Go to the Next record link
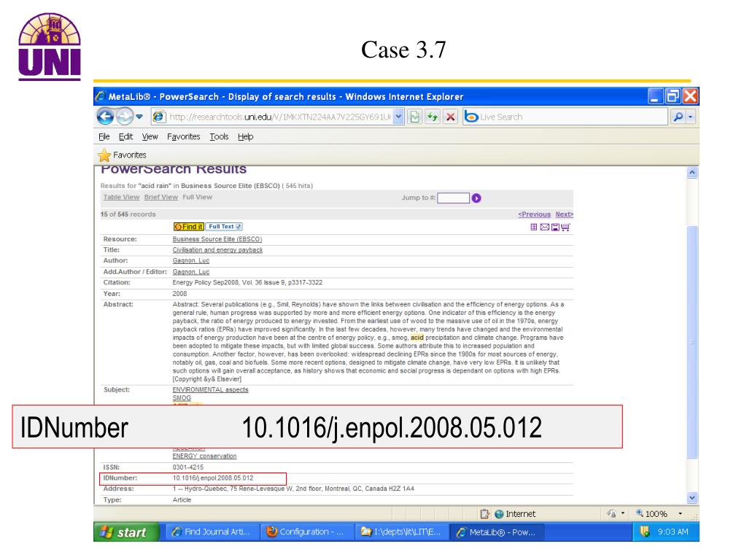The image size is (747, 560). tap(564, 215)
